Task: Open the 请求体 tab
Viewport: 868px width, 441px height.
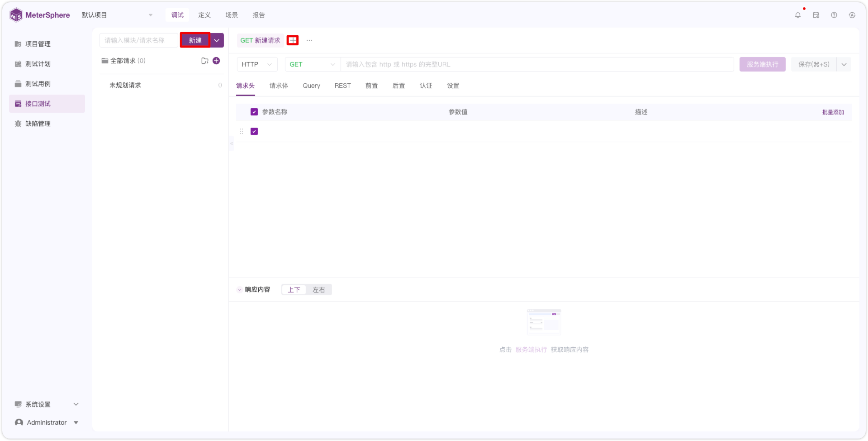Action: pyautogui.click(x=279, y=86)
